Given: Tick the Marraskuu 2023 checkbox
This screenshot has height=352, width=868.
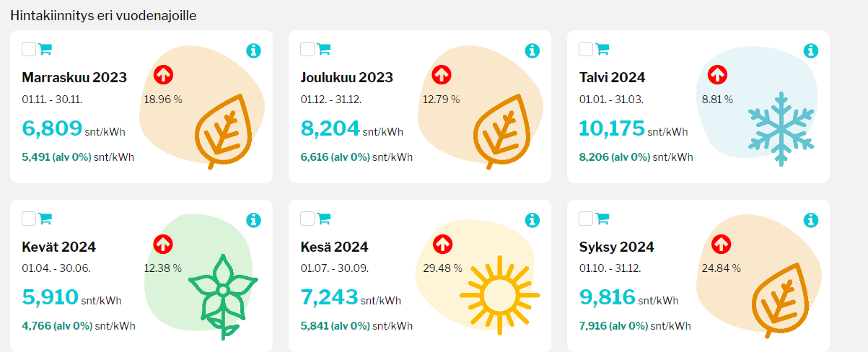Looking at the screenshot, I should [x=29, y=49].
